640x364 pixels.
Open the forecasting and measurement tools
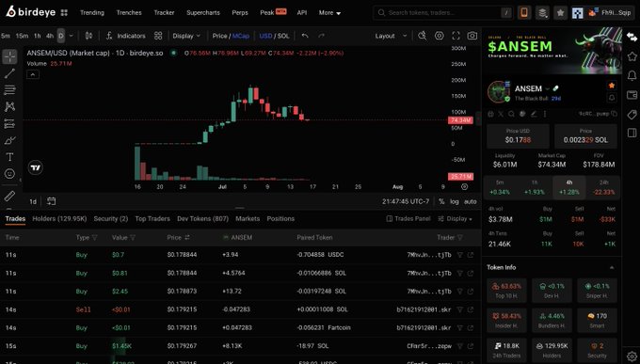click(9, 123)
